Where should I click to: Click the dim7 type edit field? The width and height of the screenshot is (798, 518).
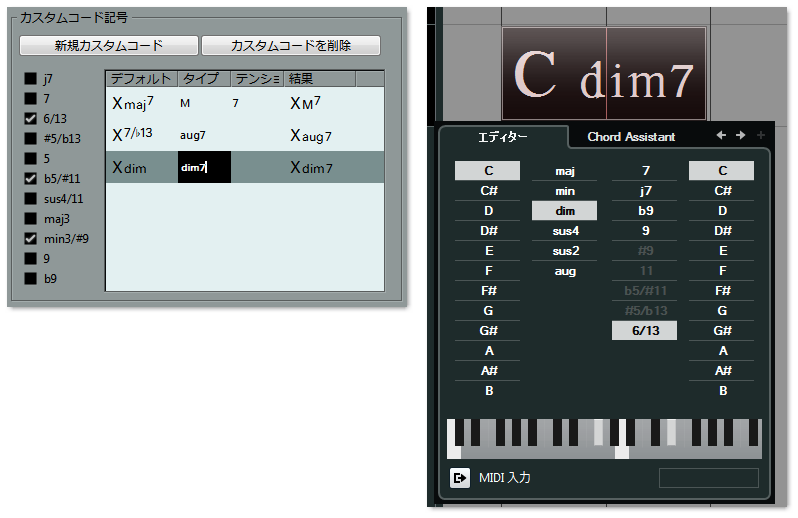[204, 167]
